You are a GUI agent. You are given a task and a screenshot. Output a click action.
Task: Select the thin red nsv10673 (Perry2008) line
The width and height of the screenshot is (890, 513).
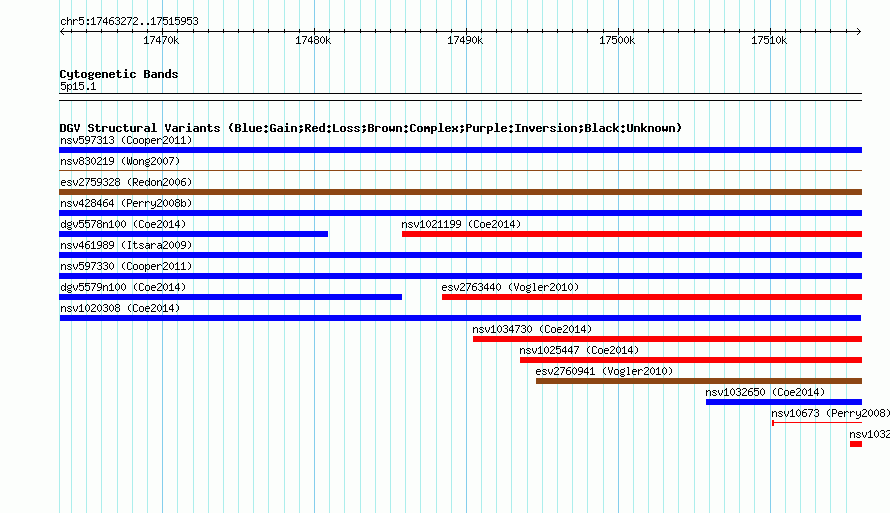817,423
